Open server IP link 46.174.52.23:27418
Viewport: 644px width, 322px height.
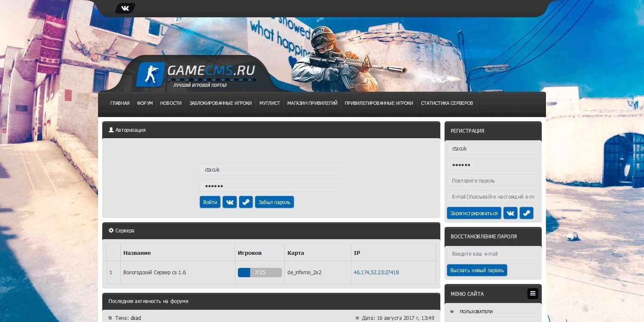[376, 273]
